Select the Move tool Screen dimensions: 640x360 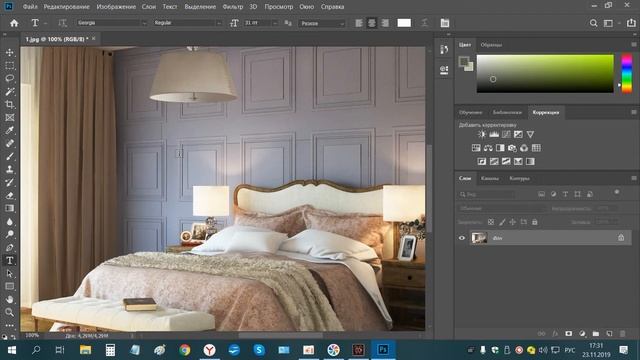tap(9, 53)
